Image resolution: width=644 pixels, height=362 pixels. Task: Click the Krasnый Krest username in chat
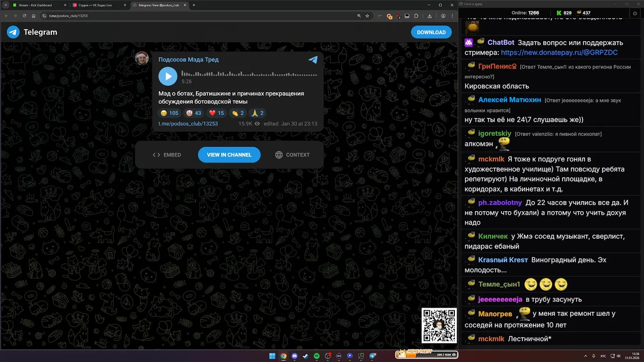(503, 260)
